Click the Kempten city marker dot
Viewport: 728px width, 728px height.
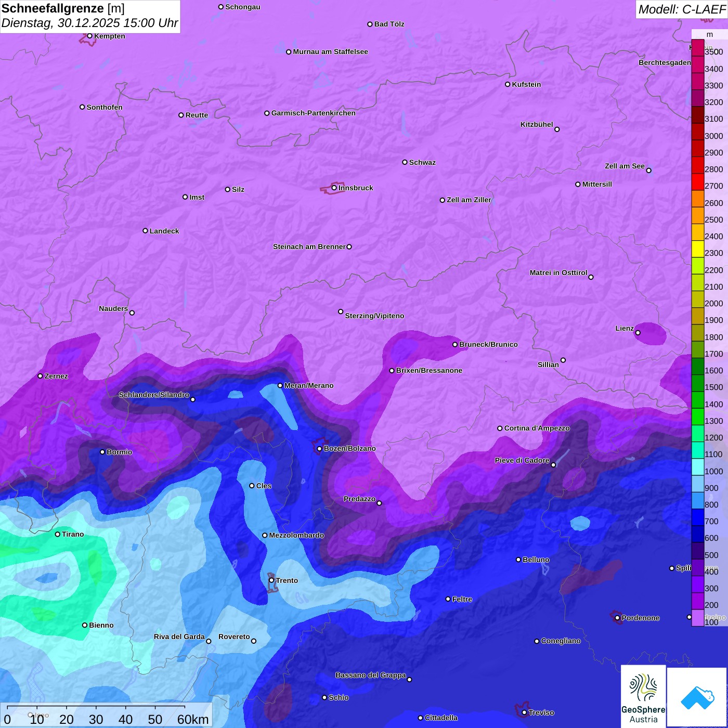point(89,36)
